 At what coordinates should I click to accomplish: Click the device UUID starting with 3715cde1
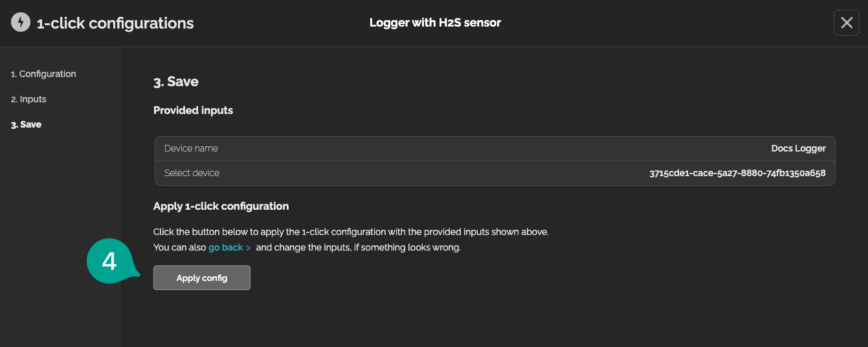click(x=737, y=173)
